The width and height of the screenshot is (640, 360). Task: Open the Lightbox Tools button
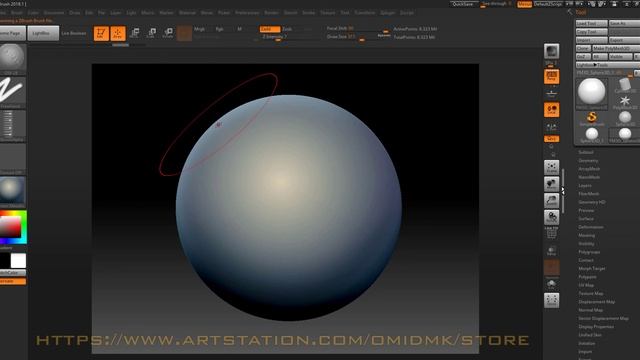(x=608, y=65)
